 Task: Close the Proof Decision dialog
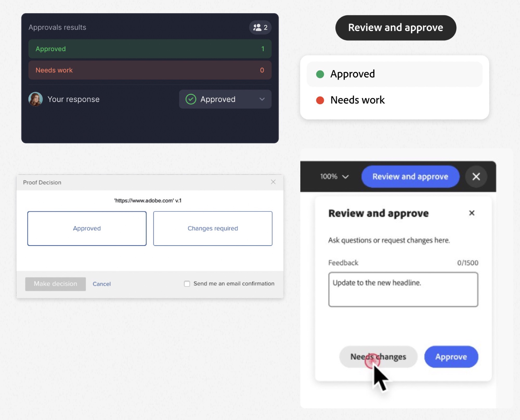coord(273,182)
